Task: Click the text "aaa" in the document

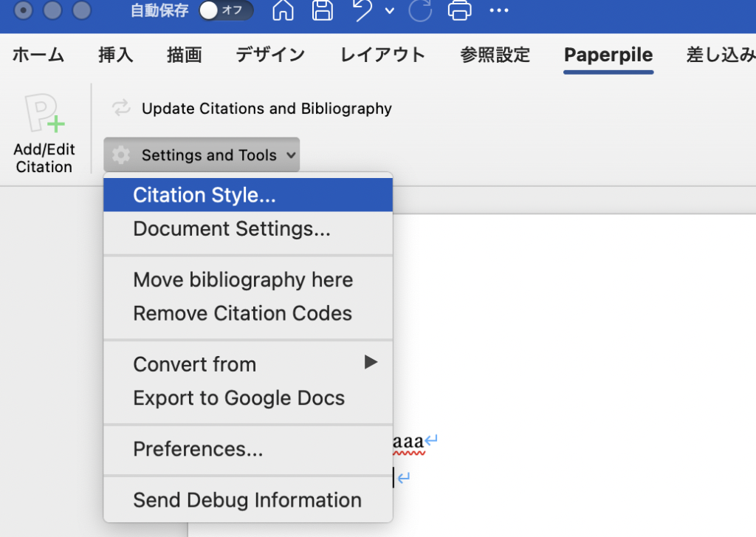Action: pos(408,441)
